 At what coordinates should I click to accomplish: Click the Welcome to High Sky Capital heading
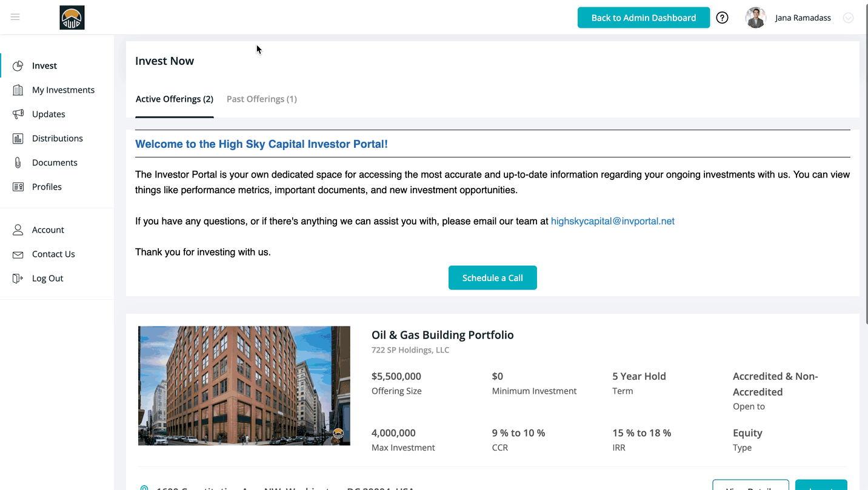pos(261,144)
